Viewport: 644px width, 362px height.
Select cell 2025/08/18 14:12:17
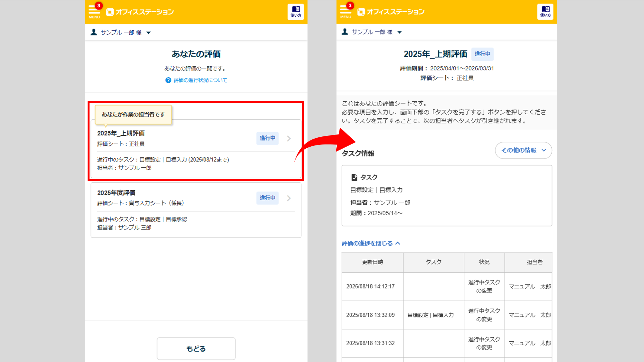pyautogui.click(x=373, y=286)
